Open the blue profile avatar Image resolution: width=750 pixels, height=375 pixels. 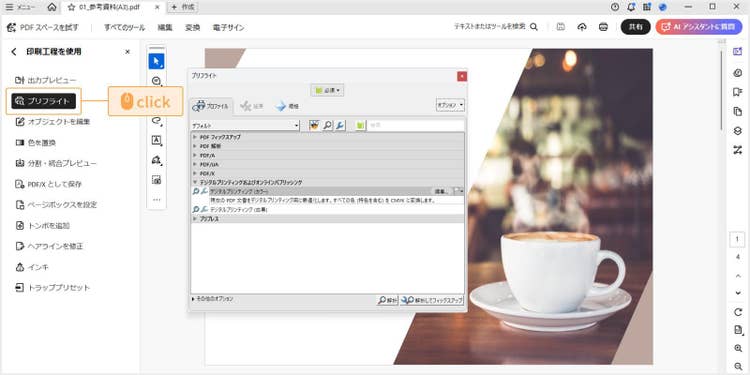[x=662, y=7]
